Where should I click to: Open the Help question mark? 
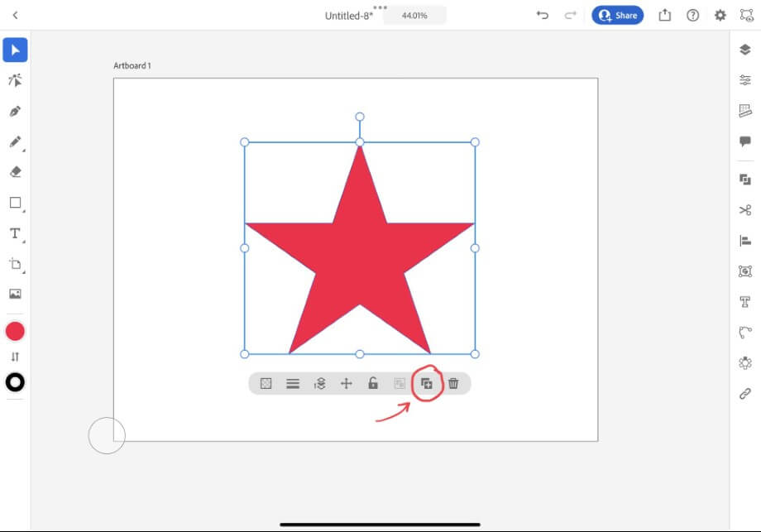click(693, 16)
